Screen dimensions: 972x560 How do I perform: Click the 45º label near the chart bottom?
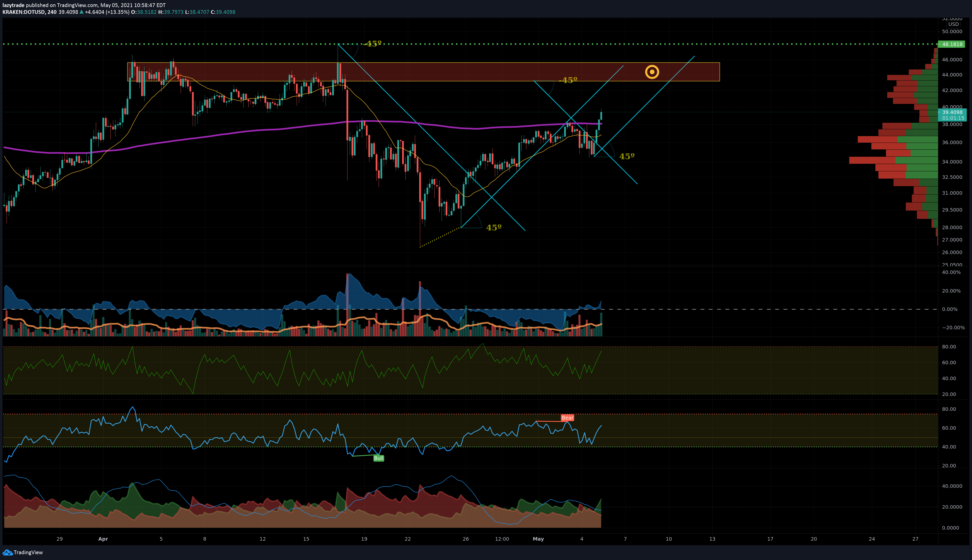pyautogui.click(x=494, y=228)
